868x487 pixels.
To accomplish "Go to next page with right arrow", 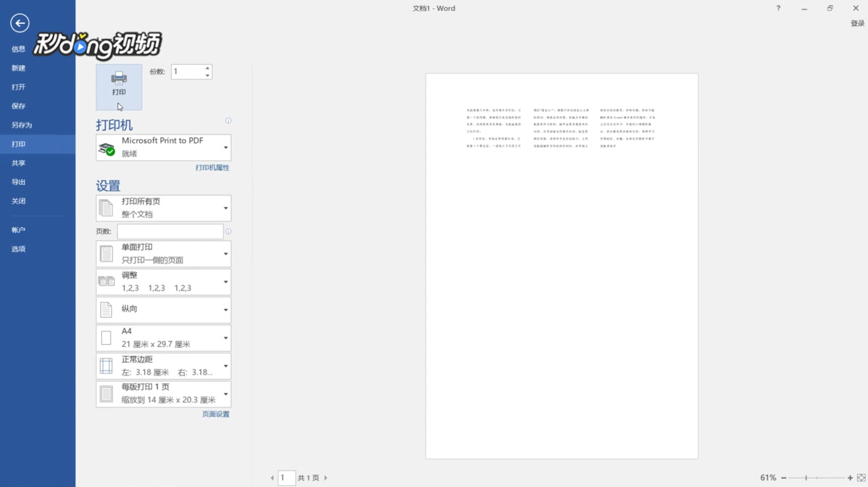I will tap(326, 478).
